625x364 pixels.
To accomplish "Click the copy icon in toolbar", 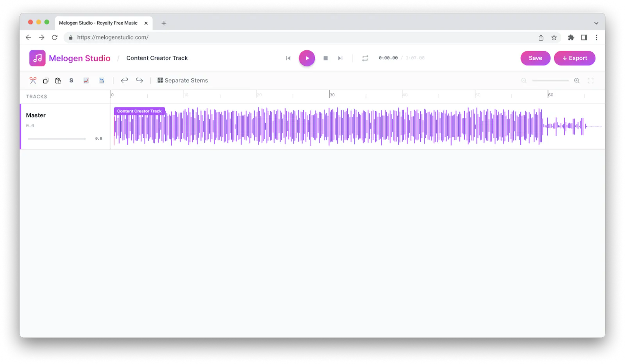I will tap(46, 81).
